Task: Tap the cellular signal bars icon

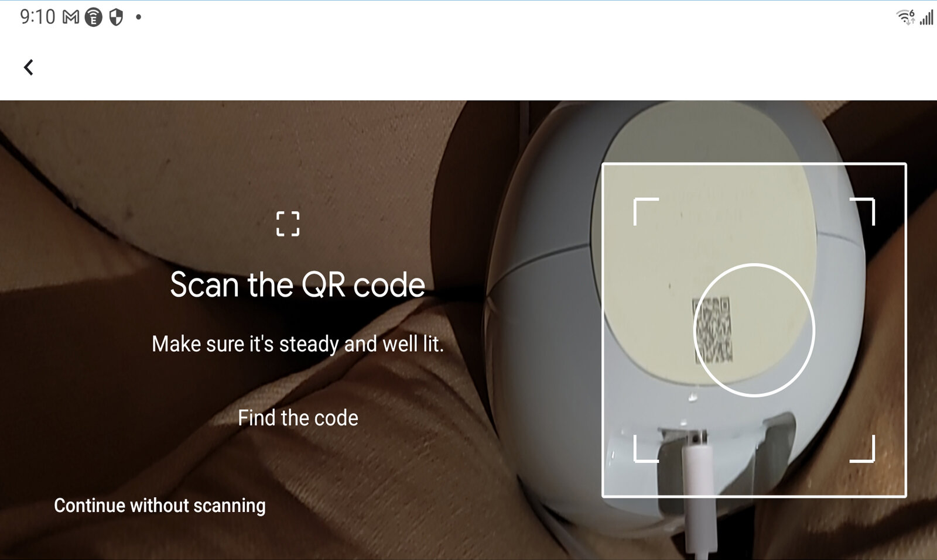Action: tap(926, 18)
